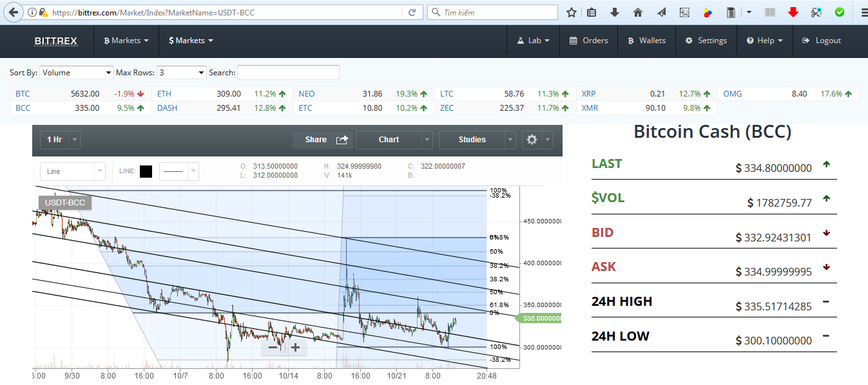Open the 1 Hr interval dropdown arrow

(x=75, y=140)
